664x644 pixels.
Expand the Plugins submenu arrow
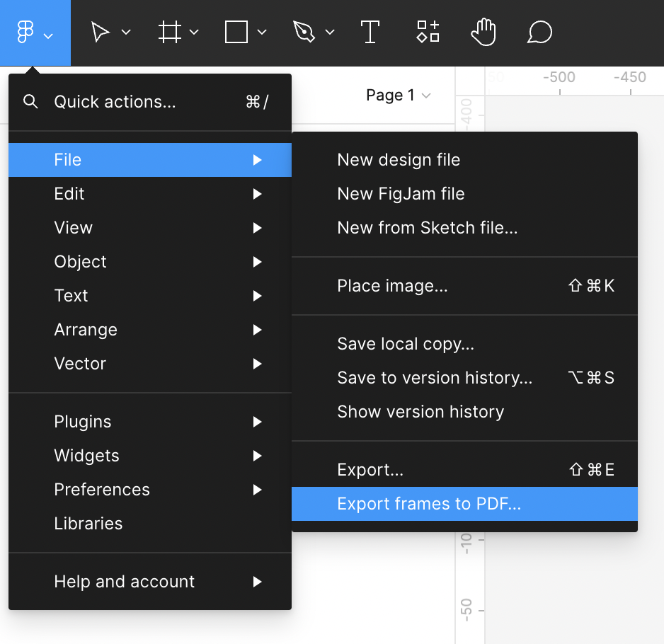pyautogui.click(x=257, y=422)
